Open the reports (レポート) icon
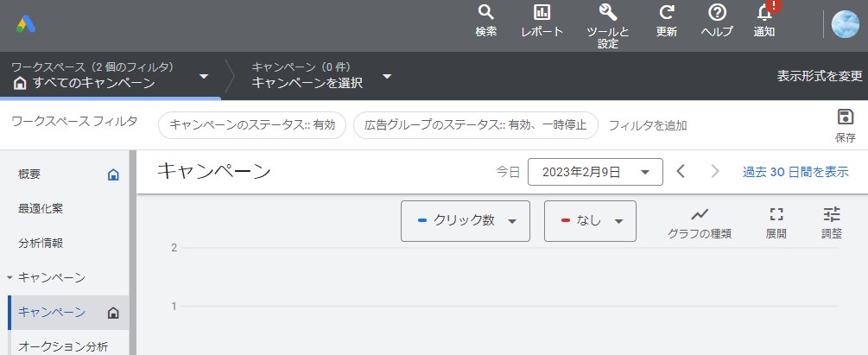This screenshot has height=355, width=868. (542, 21)
